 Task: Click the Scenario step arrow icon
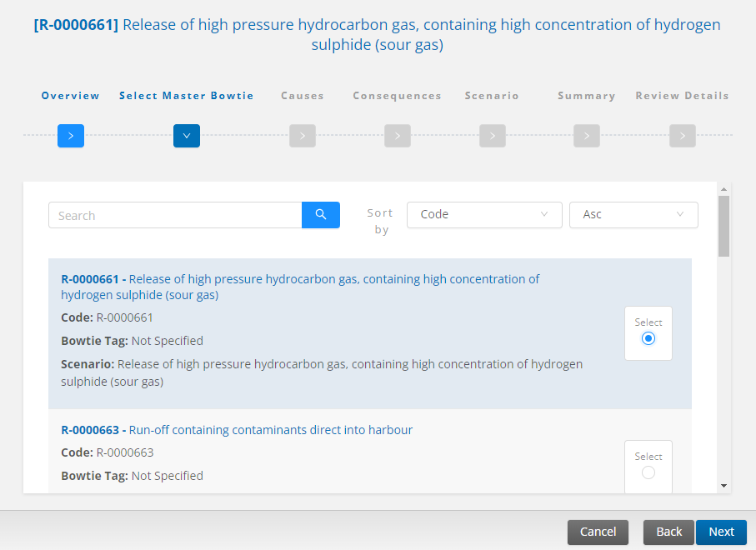pyautogui.click(x=493, y=136)
